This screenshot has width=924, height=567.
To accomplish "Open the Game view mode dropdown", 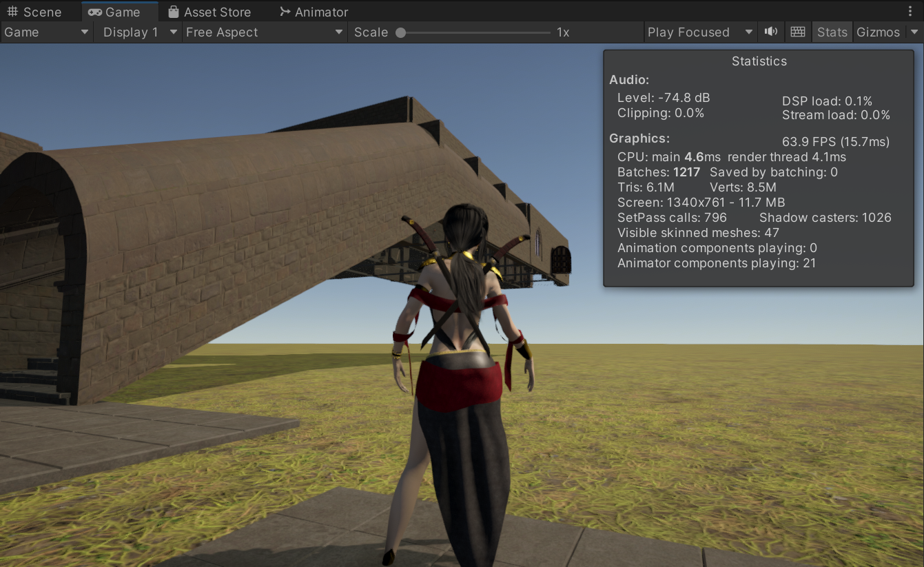I will 46,32.
